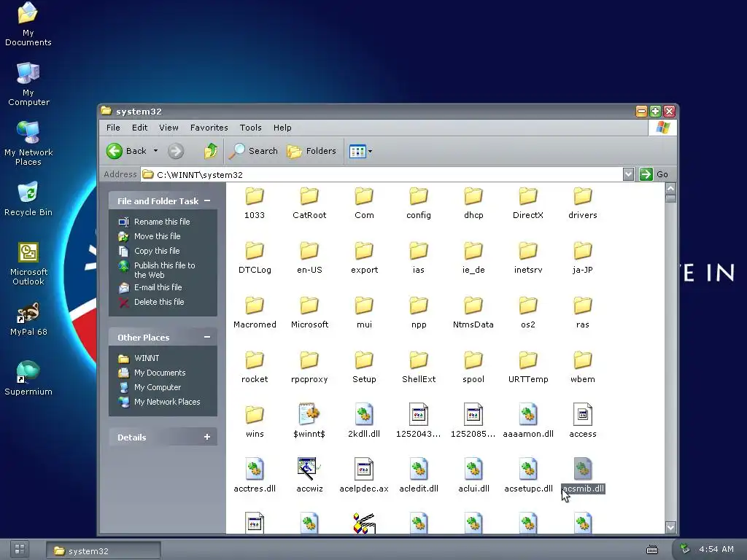747x560 pixels.
Task: Select the acledit.dll file
Action: [x=419, y=476]
